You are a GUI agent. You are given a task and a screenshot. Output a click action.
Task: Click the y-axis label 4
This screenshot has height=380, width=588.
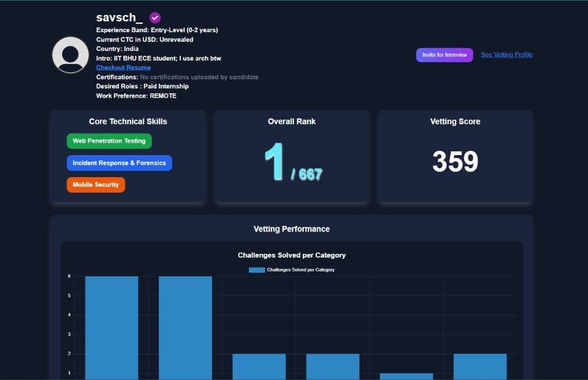[x=69, y=315]
